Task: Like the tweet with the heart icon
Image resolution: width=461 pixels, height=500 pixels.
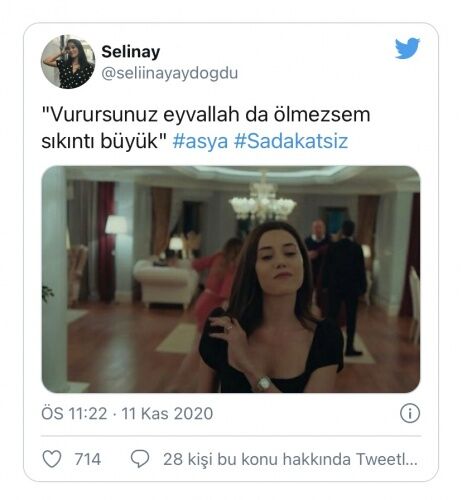Action: point(52,459)
